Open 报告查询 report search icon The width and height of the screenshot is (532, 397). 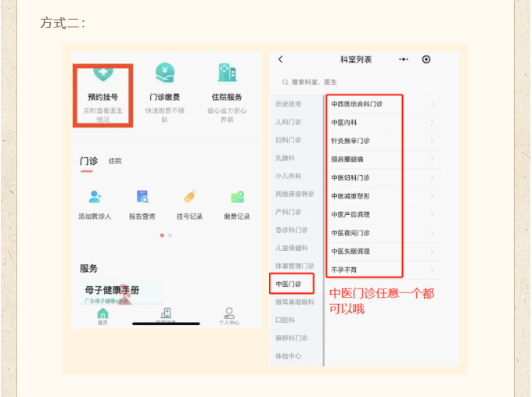click(x=142, y=197)
